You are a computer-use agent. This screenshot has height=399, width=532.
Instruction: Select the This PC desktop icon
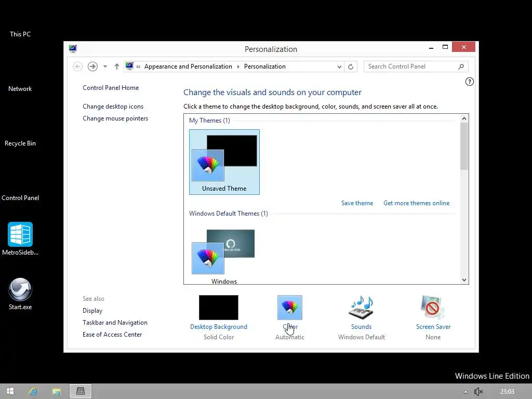point(20,34)
